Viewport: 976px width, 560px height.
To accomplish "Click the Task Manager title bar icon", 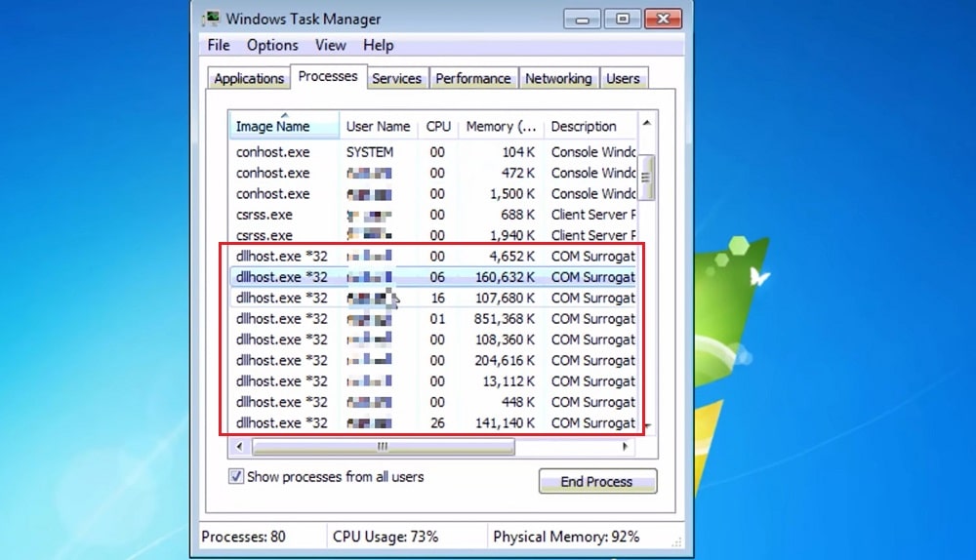I will pos(212,19).
